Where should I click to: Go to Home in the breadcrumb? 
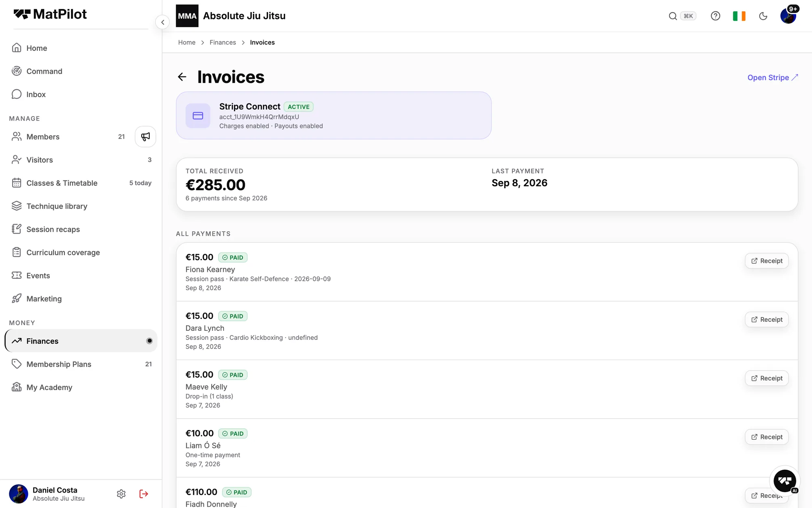click(187, 42)
